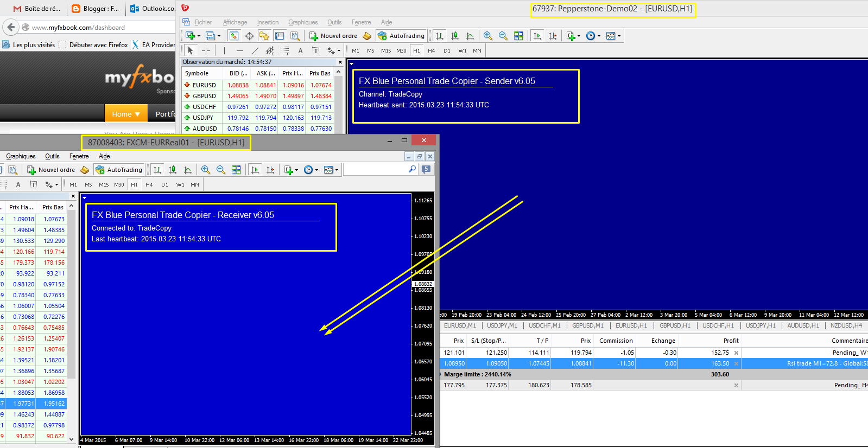Open Data Window crosshair icon in Pepperstone toolbar

tap(249, 36)
